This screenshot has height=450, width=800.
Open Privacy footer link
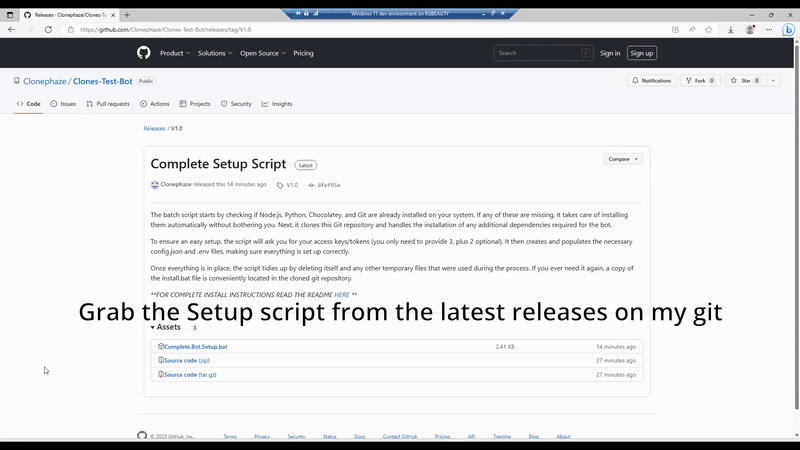tap(262, 437)
